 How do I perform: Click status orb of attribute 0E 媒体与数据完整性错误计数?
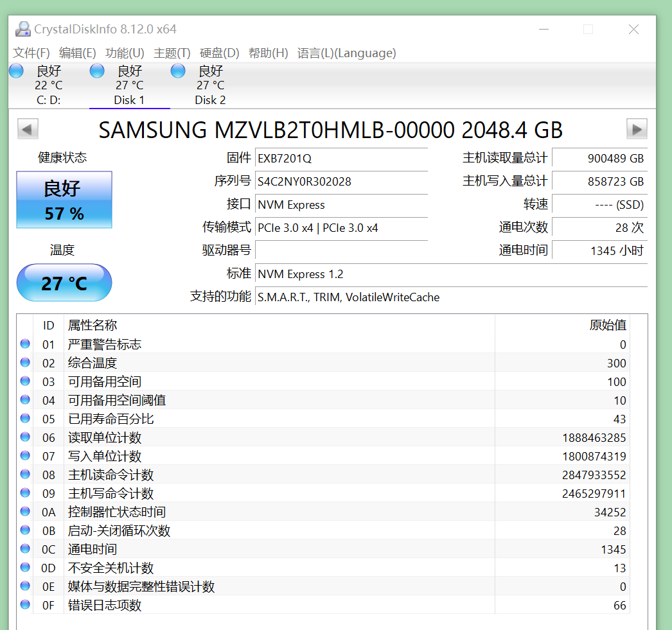25,586
